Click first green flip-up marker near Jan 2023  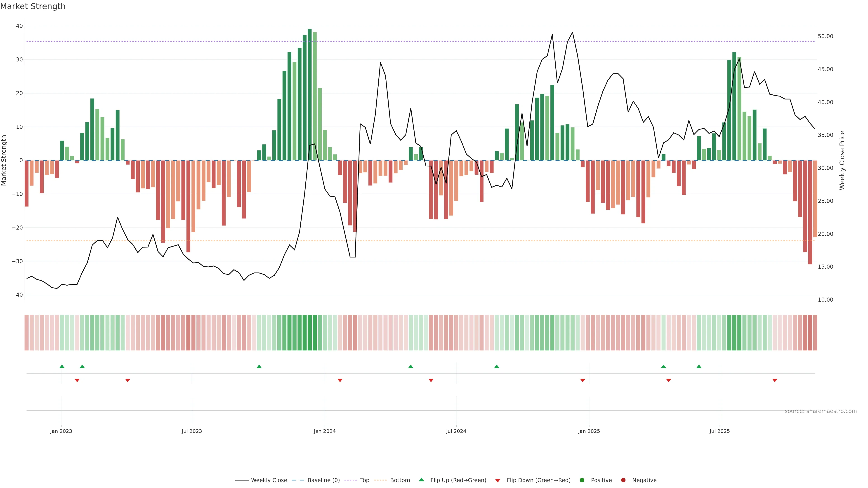point(62,366)
